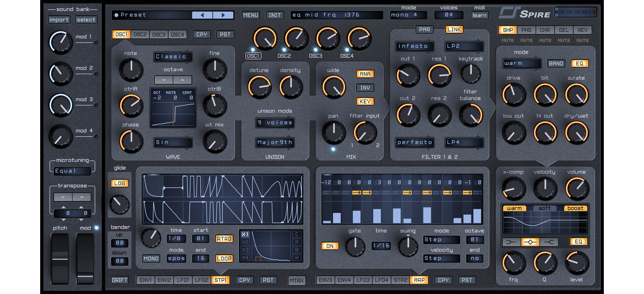644x294 pixels.
Task: Click the Spire logo
Action: pos(525,13)
